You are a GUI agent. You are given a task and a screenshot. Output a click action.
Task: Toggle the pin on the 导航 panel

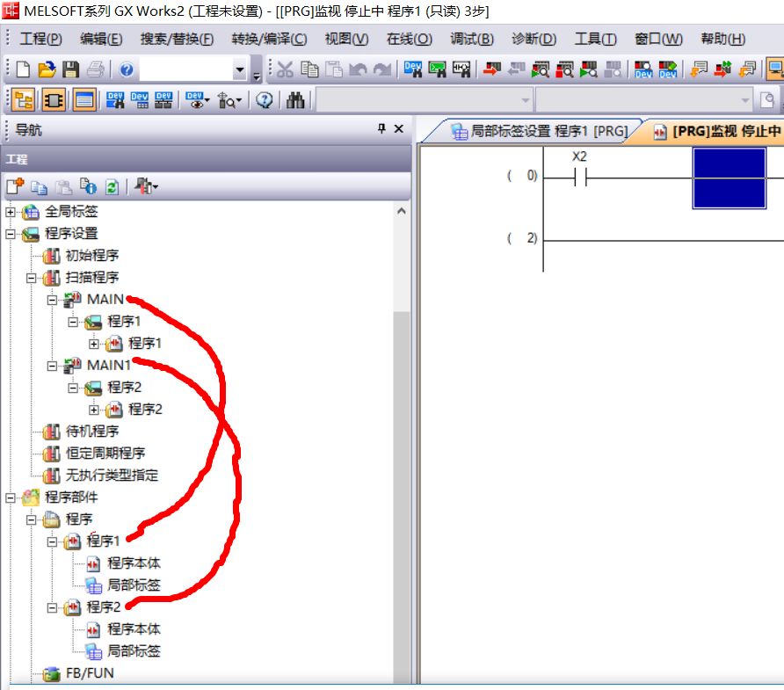coord(381,129)
